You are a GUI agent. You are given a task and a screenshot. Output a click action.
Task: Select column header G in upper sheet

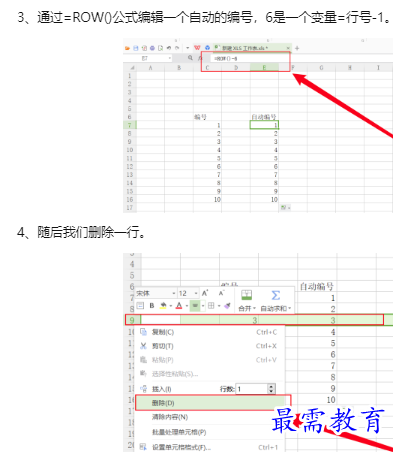[321, 68]
